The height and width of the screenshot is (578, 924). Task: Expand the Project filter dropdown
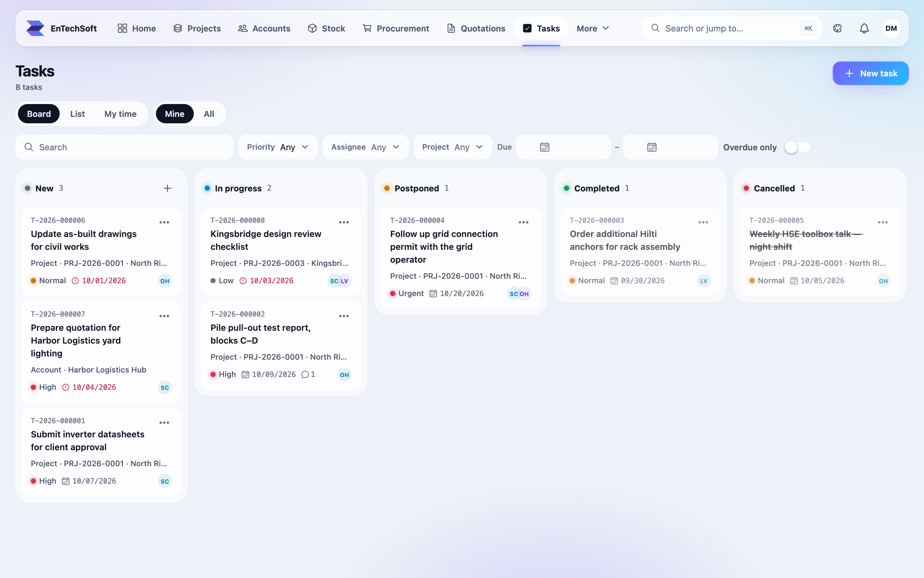point(453,147)
